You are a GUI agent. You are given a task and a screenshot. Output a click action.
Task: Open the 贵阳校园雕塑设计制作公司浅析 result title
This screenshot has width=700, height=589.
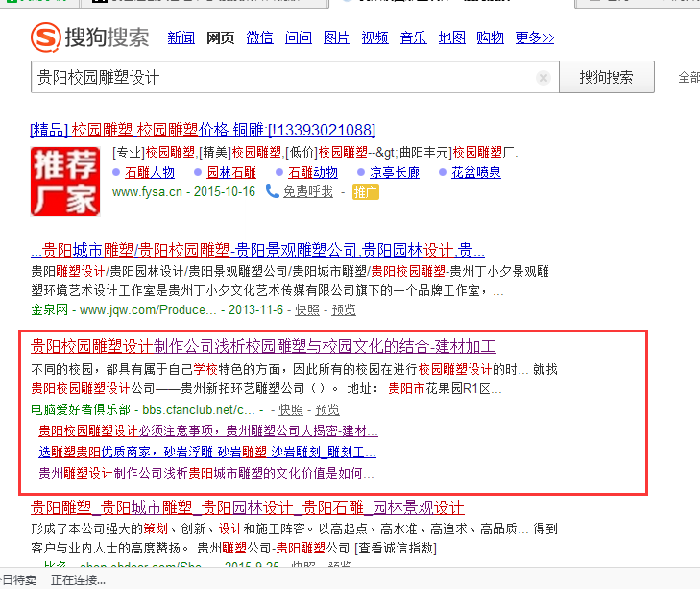pyautogui.click(x=263, y=346)
